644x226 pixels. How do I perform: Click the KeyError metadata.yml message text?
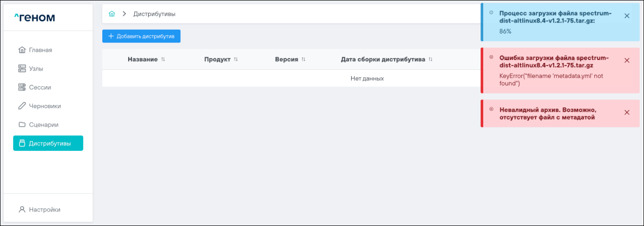click(551, 80)
